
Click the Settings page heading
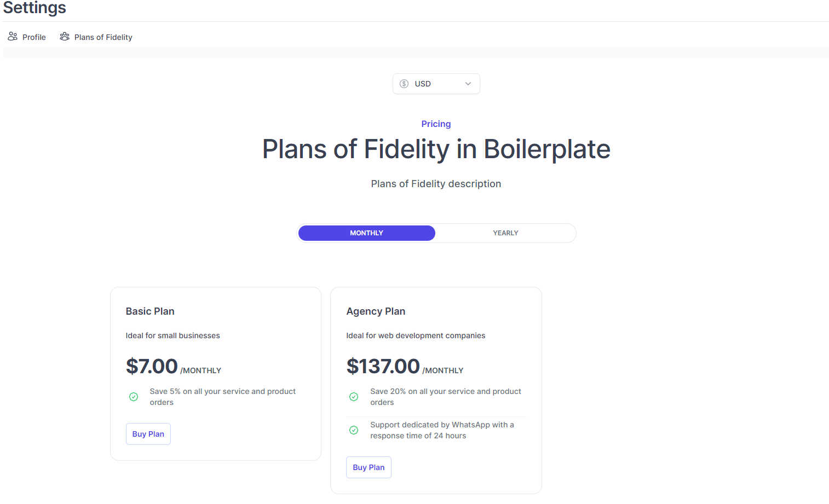tap(34, 8)
